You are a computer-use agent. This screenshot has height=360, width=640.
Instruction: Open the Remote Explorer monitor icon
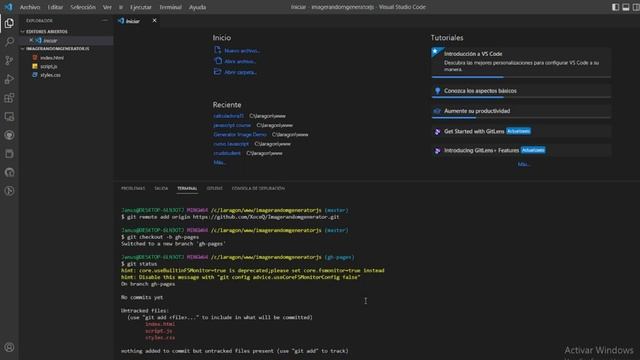pos(9,117)
